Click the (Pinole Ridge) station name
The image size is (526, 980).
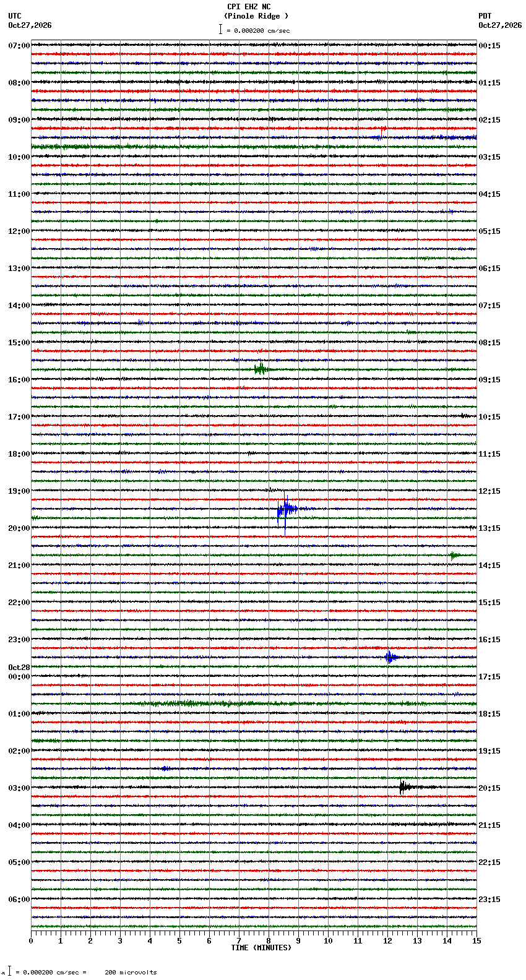click(x=256, y=16)
